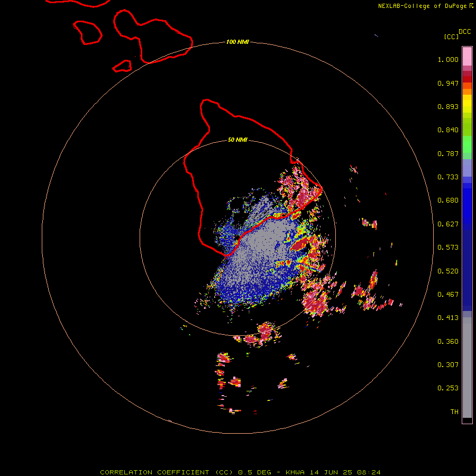Click the 50 NMI range ring label
The width and height of the screenshot is (476, 476).
tap(237, 140)
